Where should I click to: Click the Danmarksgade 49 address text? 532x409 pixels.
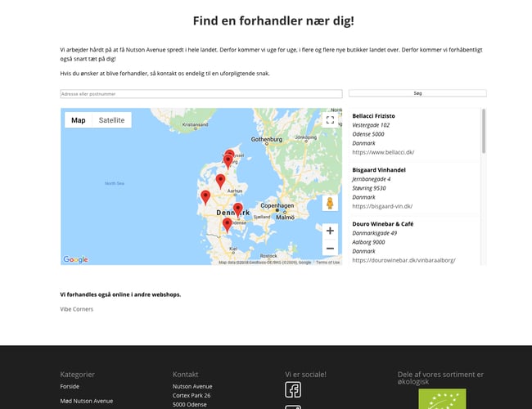pyautogui.click(x=375, y=233)
